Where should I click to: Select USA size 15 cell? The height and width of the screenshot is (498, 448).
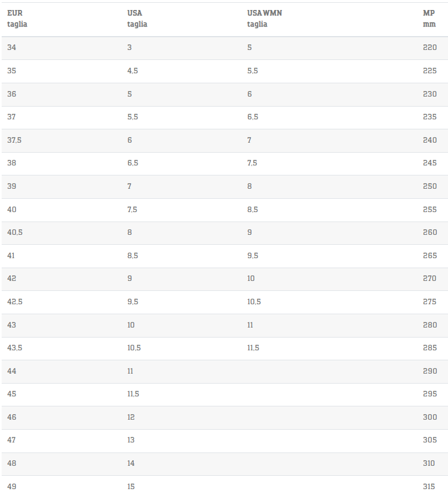click(x=131, y=486)
